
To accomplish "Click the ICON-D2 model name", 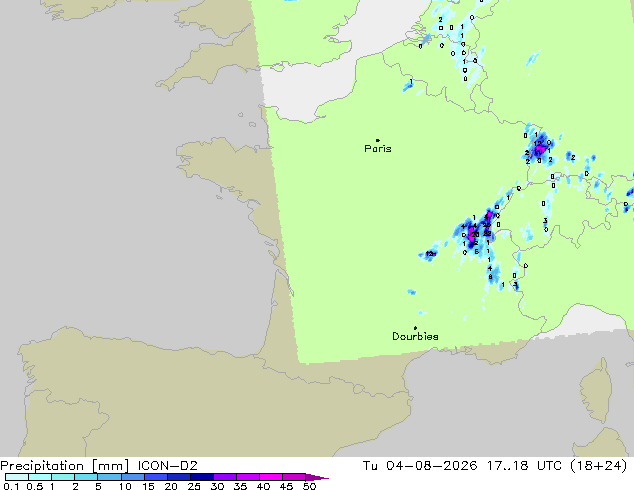I will (x=167, y=466).
